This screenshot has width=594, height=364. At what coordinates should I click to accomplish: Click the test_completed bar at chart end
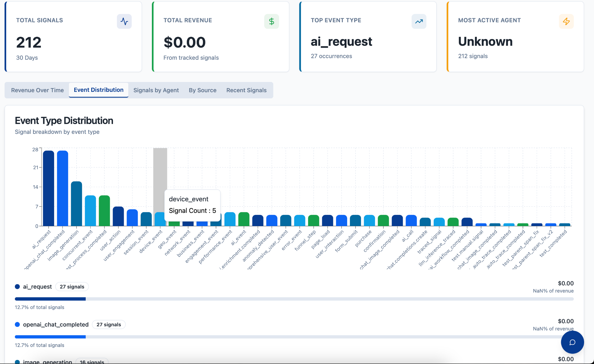[565, 225]
